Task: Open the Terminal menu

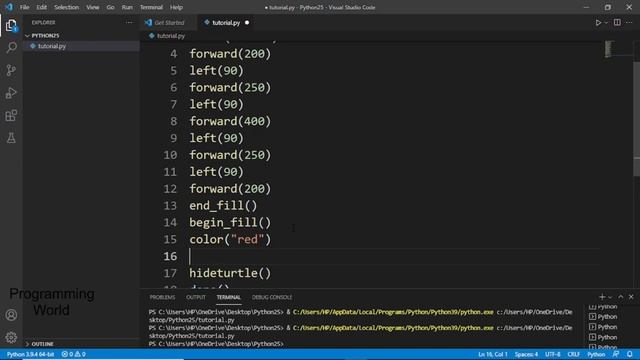Action: coord(151,7)
